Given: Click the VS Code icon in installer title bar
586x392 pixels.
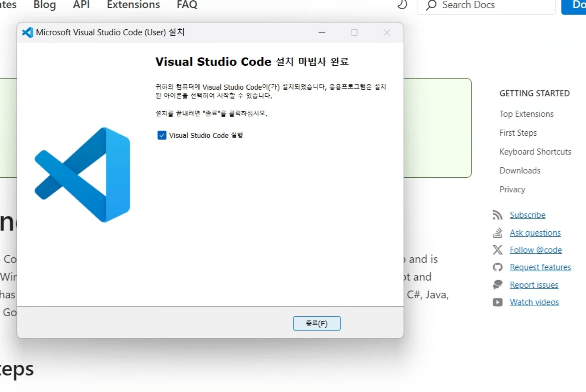Looking at the screenshot, I should coord(27,32).
